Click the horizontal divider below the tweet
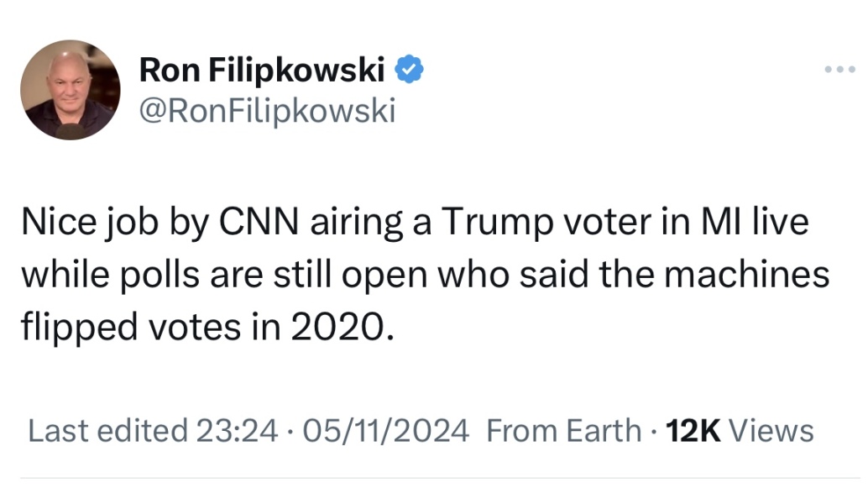 click(434, 478)
